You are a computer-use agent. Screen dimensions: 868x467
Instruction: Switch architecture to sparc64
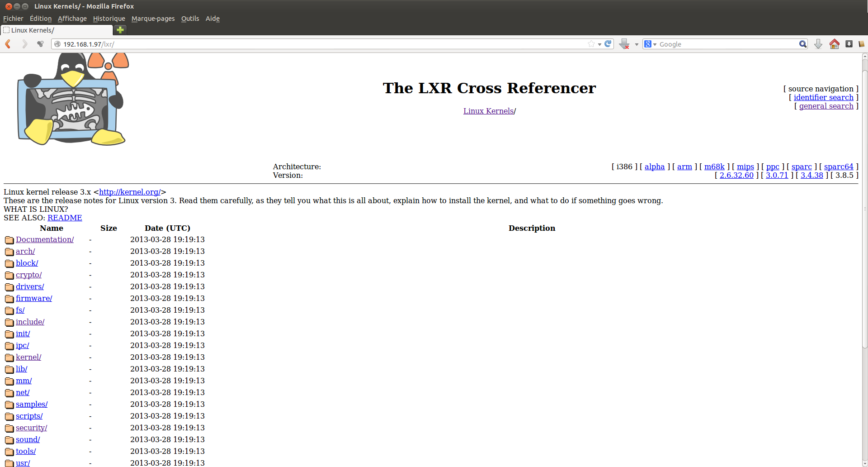pyautogui.click(x=838, y=167)
